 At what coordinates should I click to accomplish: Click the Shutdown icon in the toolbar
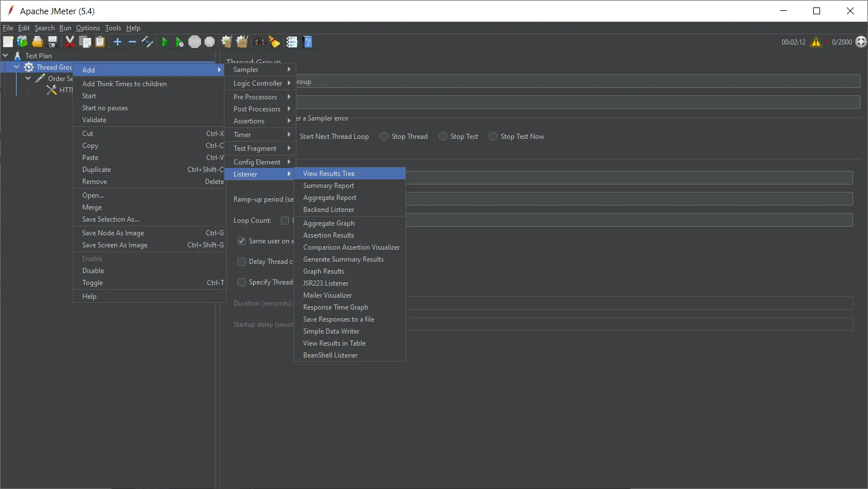210,42
